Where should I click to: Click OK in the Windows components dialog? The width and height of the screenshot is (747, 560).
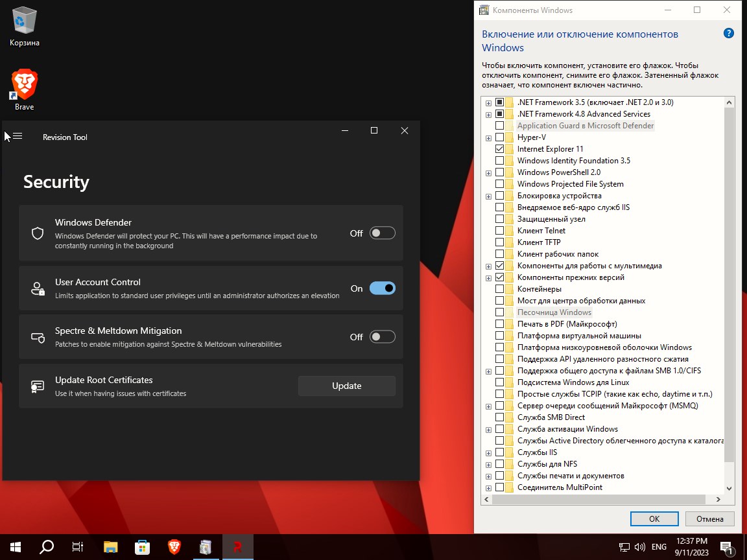654,519
